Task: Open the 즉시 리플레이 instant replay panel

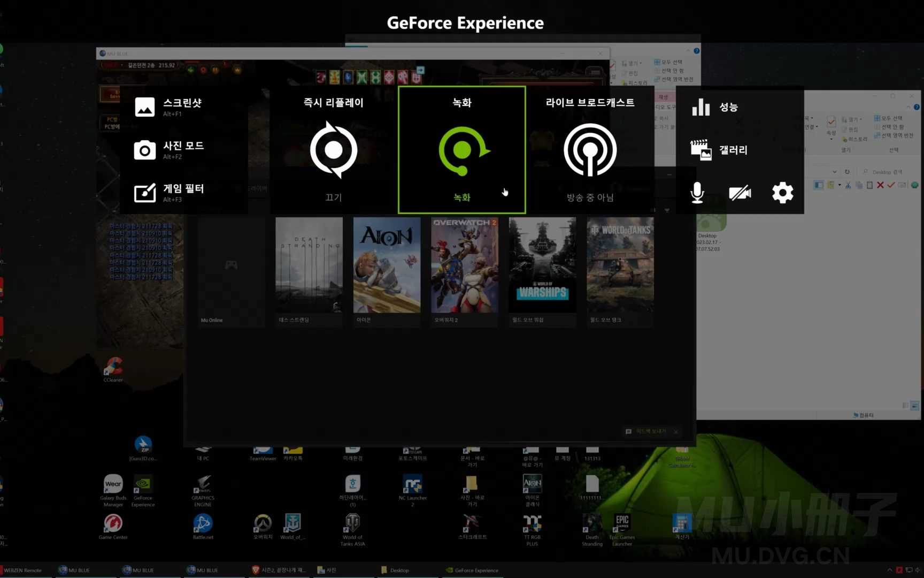Action: coord(334,150)
